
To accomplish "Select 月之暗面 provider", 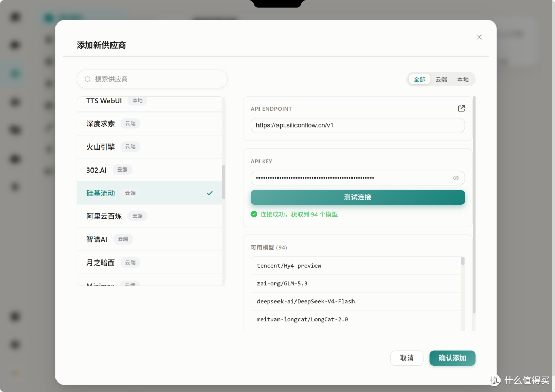I will coord(150,263).
